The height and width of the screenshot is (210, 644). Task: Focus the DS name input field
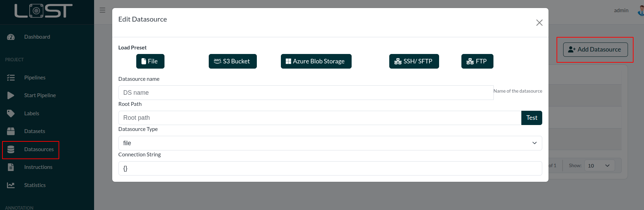[306, 93]
